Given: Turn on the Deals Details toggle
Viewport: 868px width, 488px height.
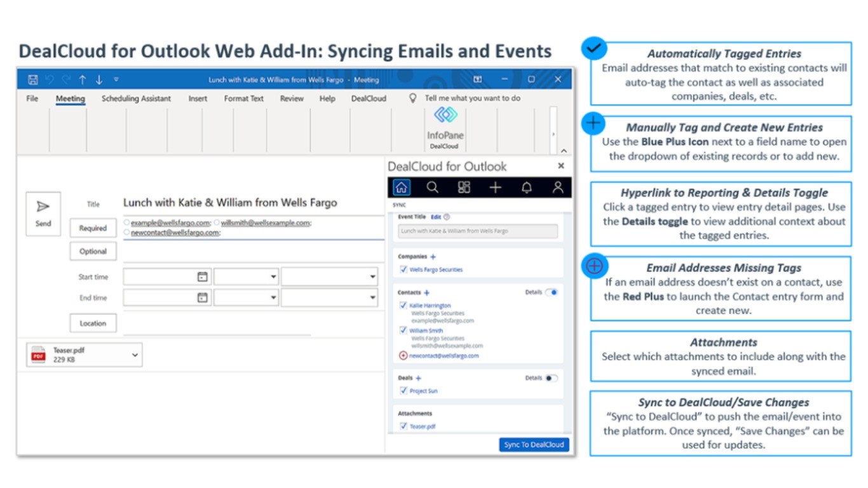Looking at the screenshot, I should click(552, 378).
